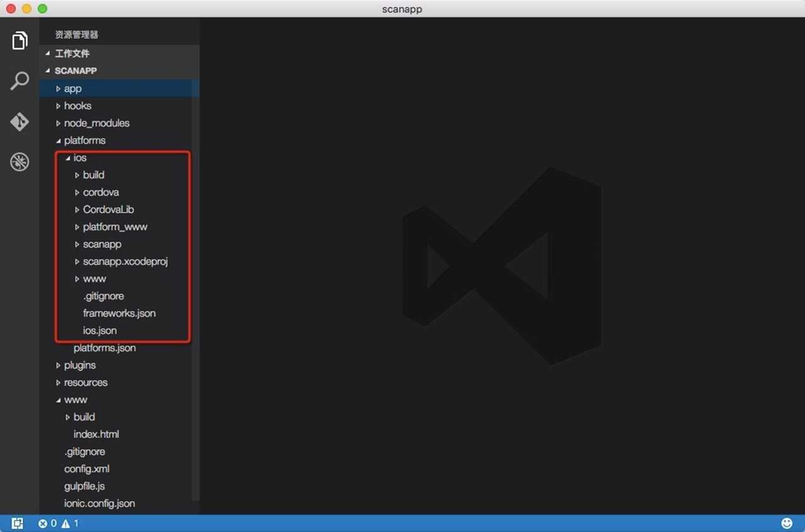Click the yellow minimize window button
Image resolution: width=805 pixels, height=532 pixels.
click(x=26, y=9)
